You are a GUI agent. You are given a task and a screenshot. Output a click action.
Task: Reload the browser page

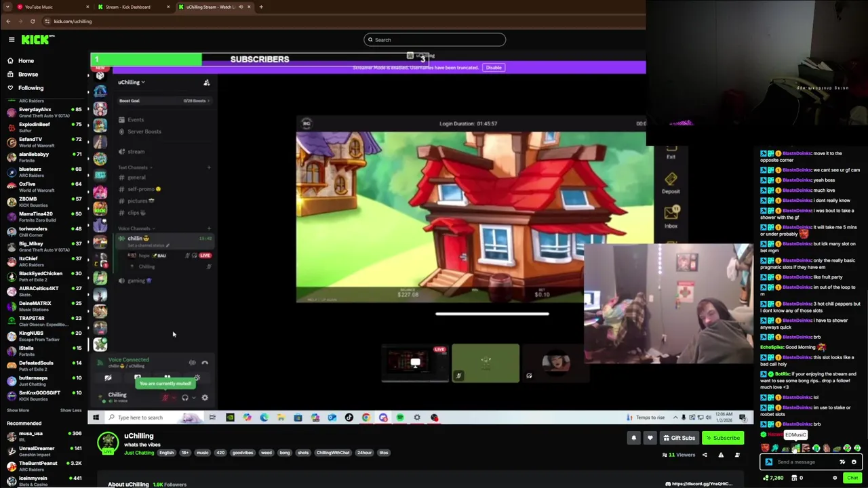pos(33,21)
